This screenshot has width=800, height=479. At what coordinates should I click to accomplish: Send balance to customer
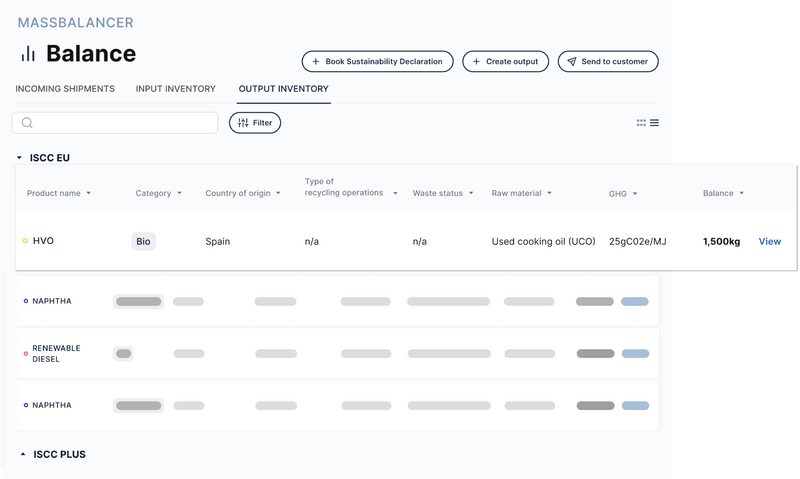click(x=607, y=62)
